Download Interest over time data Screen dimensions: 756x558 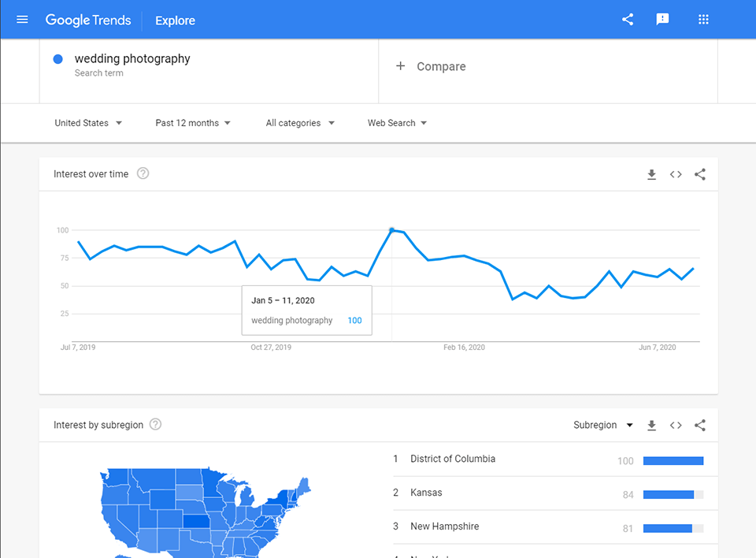point(651,175)
